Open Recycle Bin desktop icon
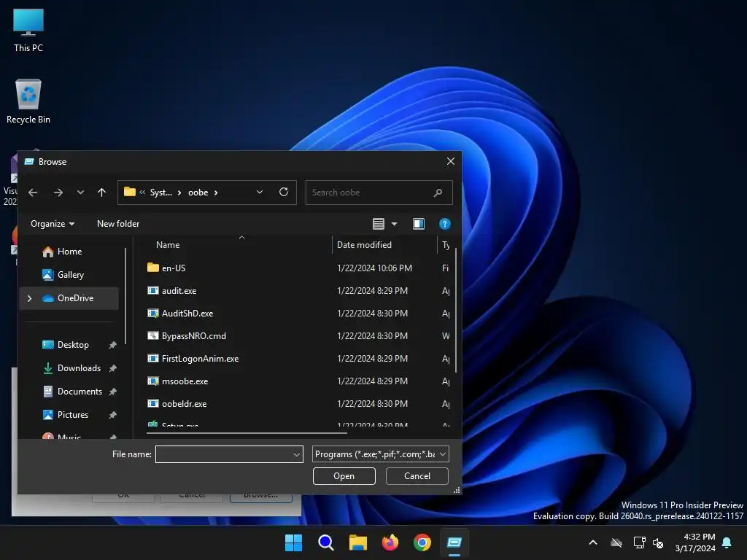 click(x=28, y=101)
